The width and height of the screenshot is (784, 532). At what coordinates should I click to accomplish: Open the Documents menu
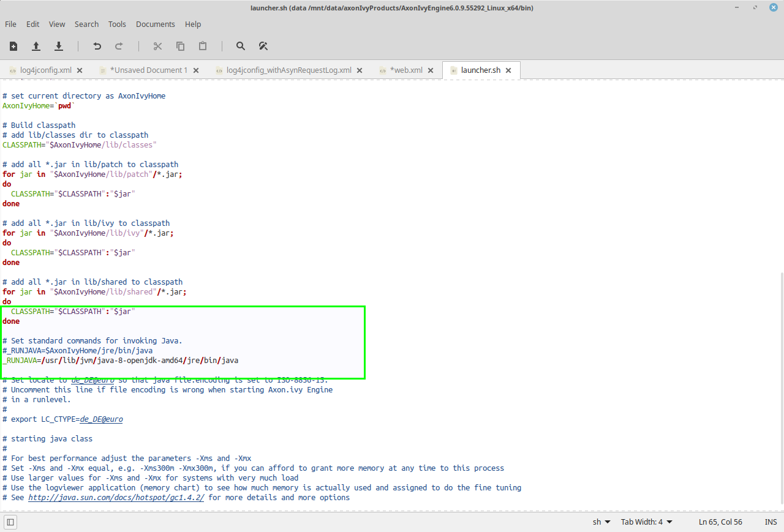point(156,24)
